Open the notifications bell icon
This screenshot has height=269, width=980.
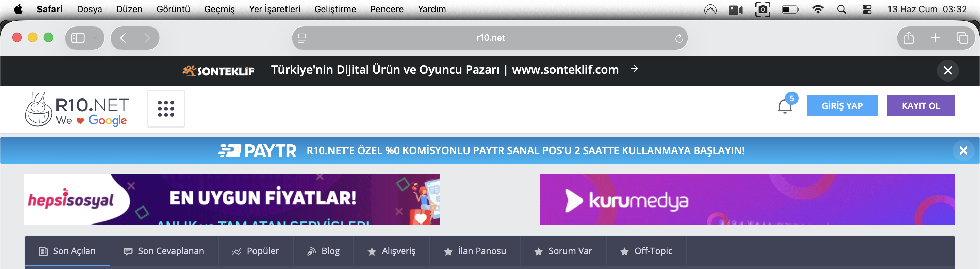pyautogui.click(x=785, y=106)
